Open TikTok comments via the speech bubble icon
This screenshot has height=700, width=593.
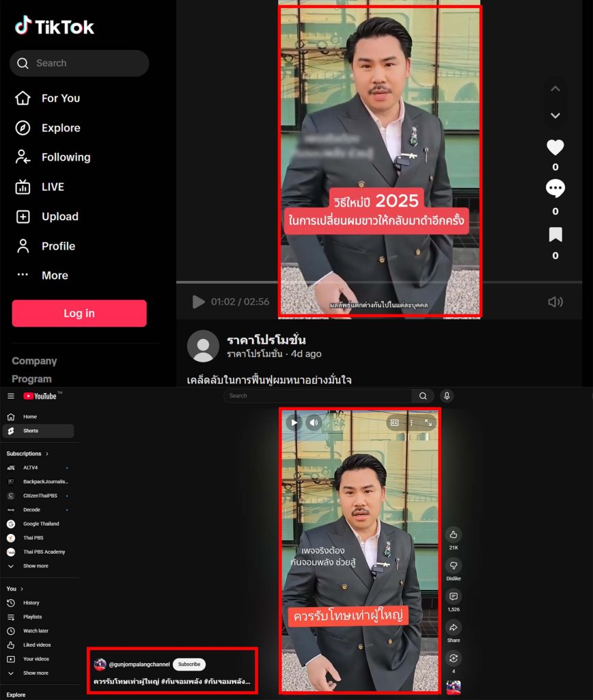pos(555,188)
